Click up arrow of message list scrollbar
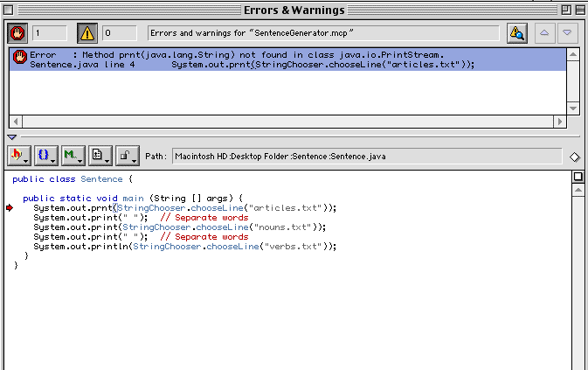The image size is (588, 370). [x=573, y=55]
